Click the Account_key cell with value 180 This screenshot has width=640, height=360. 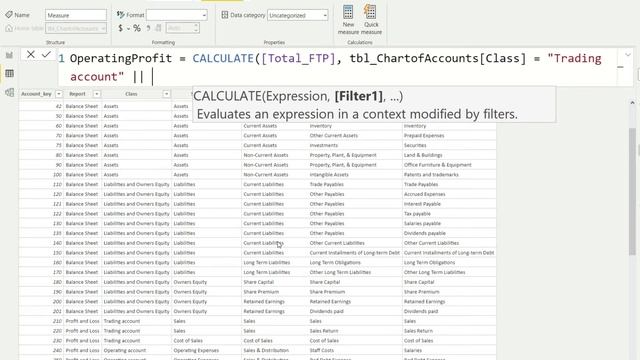pyautogui.click(x=42, y=282)
